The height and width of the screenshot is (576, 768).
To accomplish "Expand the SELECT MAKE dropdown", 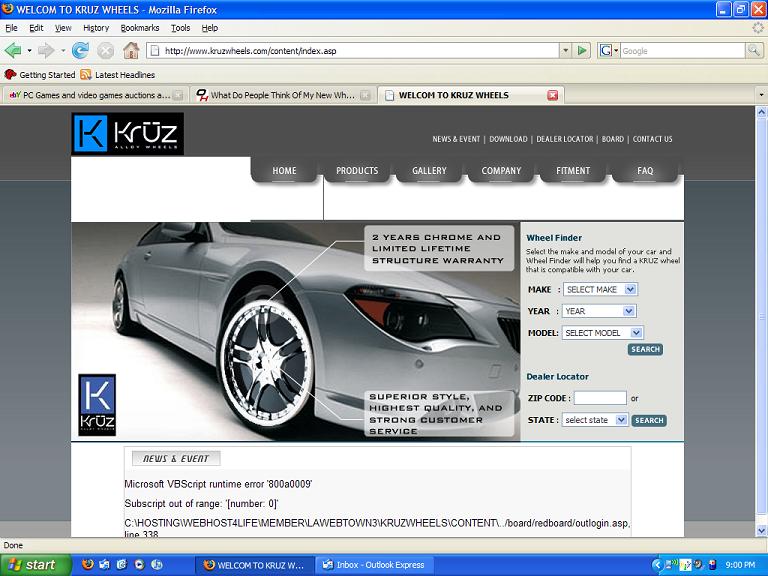I will pos(599,289).
